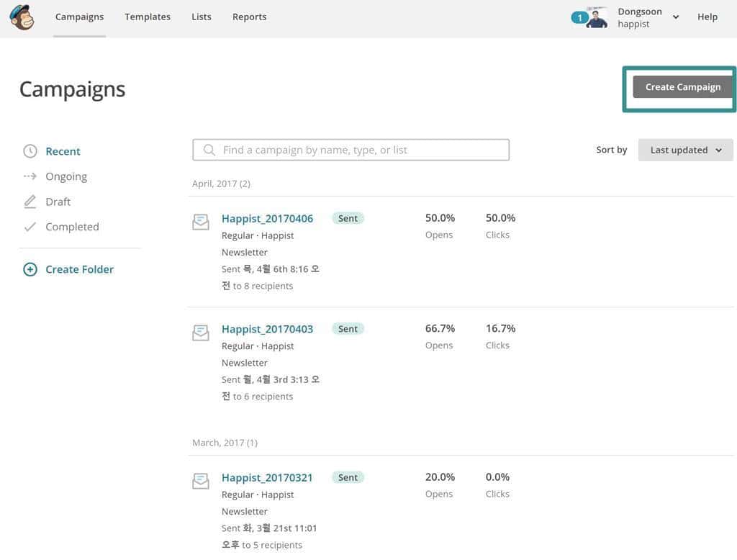
Task: Click the Sent badge on Happist_20170406
Action: coord(348,217)
